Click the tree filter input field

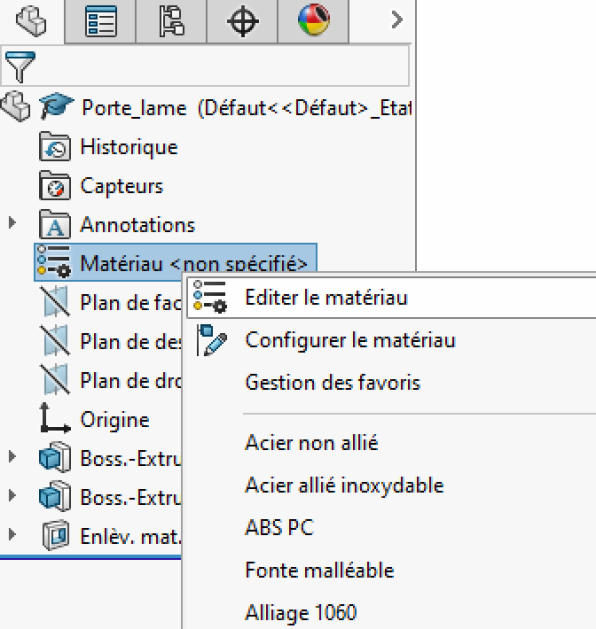click(x=205, y=66)
